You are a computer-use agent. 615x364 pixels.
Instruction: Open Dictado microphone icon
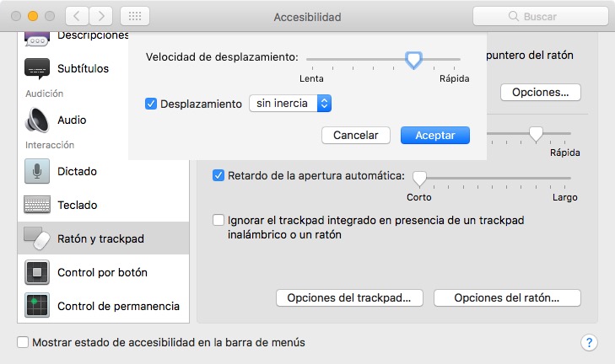pos(37,171)
